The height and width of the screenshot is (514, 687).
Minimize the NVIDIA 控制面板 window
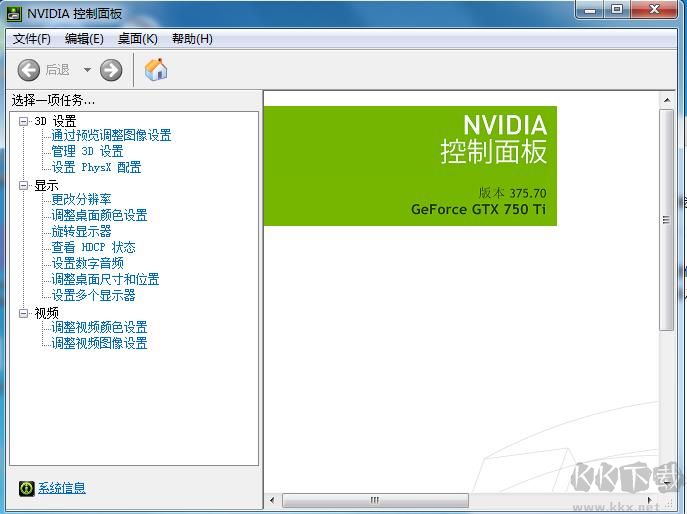[x=590, y=10]
